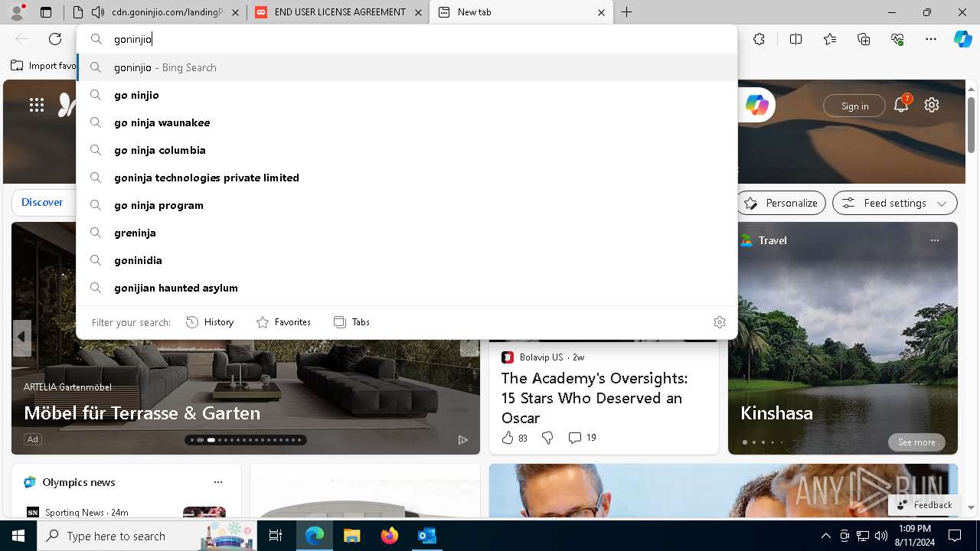
Task: Select 'goninjio - Bing Search' suggestion
Action: (407, 67)
